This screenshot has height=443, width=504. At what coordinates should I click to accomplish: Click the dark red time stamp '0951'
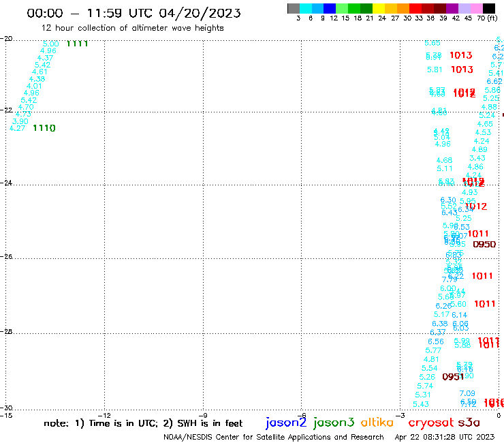(452, 377)
